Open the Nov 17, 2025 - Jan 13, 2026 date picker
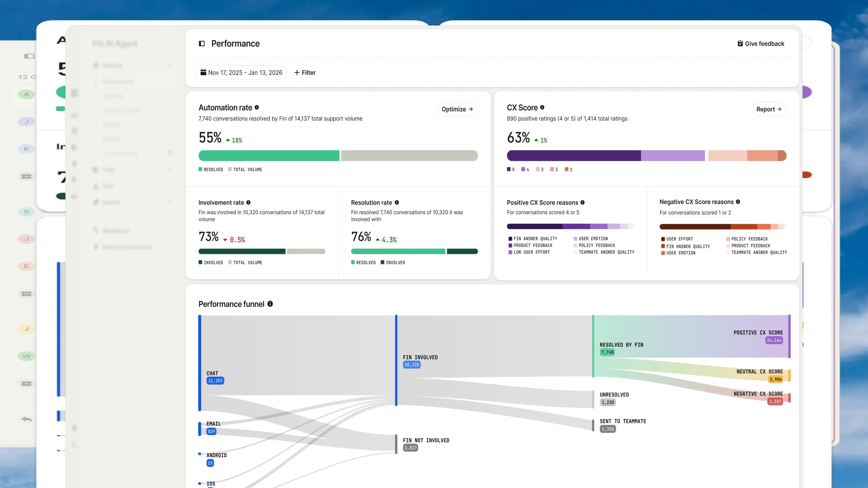 241,72
